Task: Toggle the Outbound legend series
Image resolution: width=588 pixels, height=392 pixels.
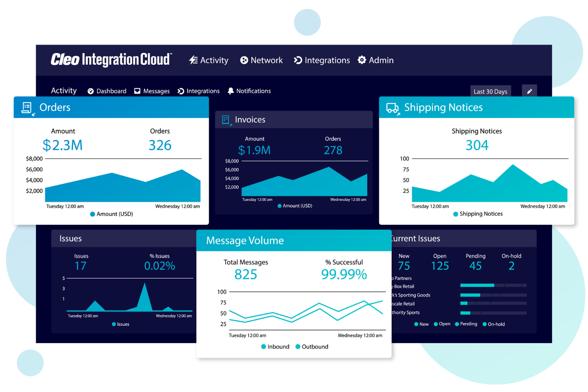Action: pos(312,347)
